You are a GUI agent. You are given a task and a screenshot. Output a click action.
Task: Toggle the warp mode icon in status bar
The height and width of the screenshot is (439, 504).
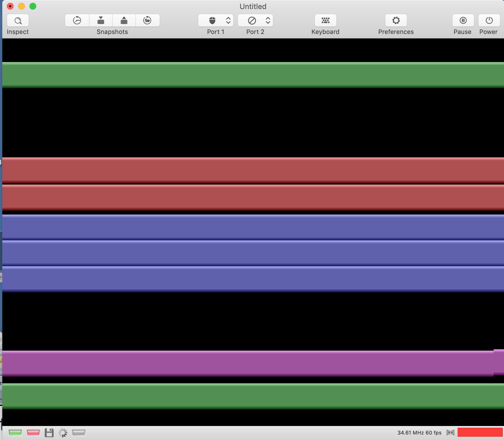[450, 432]
